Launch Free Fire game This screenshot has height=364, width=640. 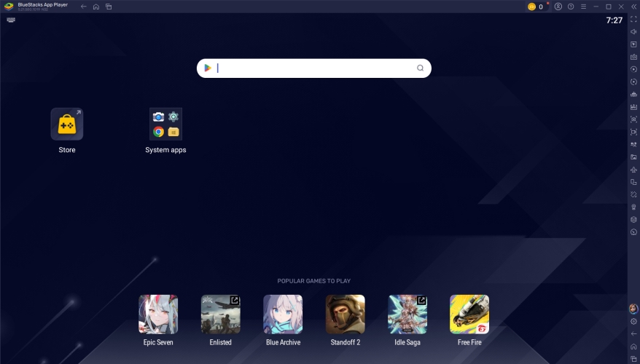tap(469, 314)
